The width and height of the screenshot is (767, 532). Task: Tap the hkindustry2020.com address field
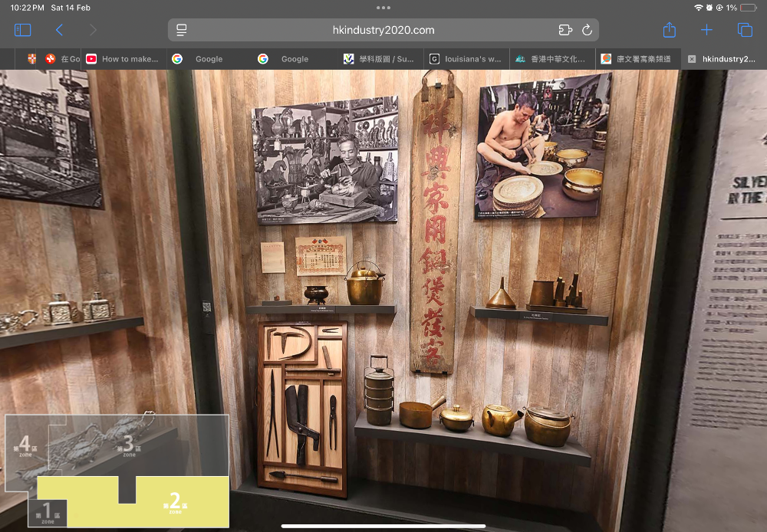pyautogui.click(x=383, y=30)
